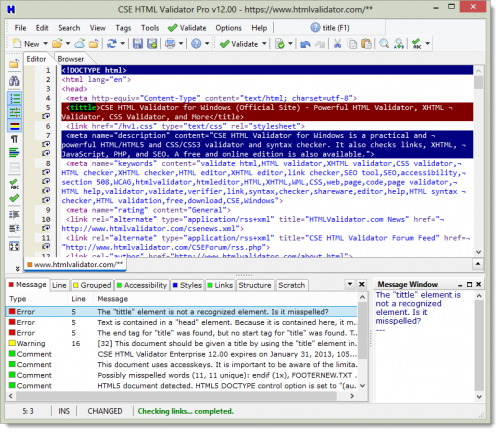500x433 pixels.
Task: Click the Validate toolbar button
Action: coord(239,44)
